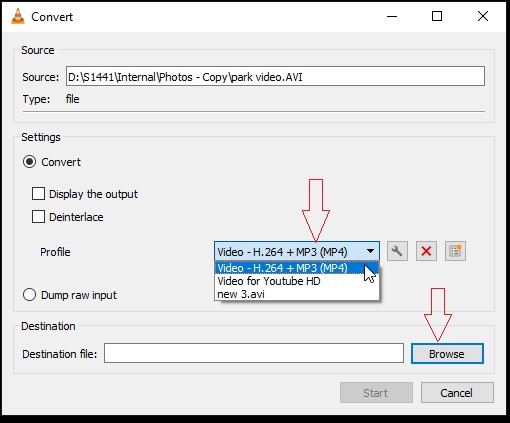Minimize the Convert window
This screenshot has width=510, height=423.
392,16
